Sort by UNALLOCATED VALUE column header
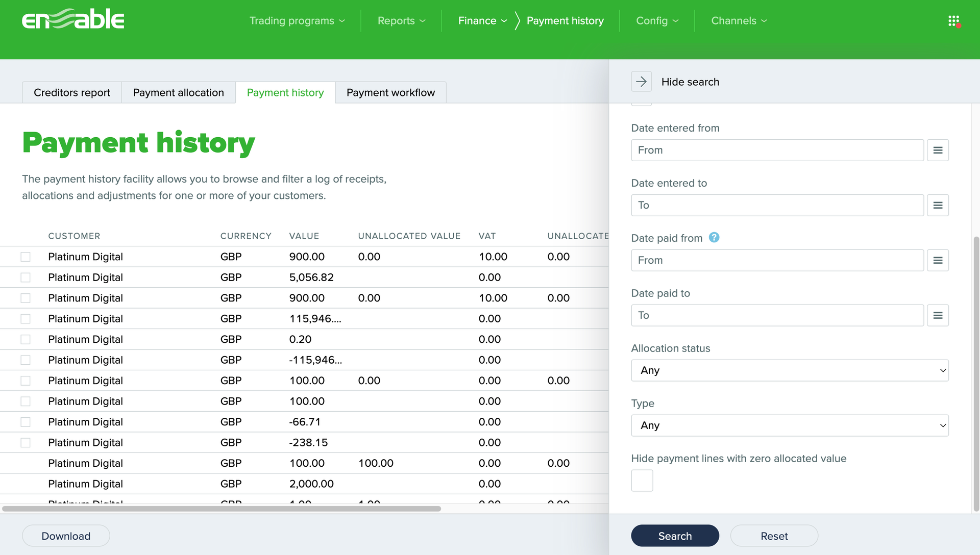The height and width of the screenshot is (555, 980). click(x=409, y=236)
